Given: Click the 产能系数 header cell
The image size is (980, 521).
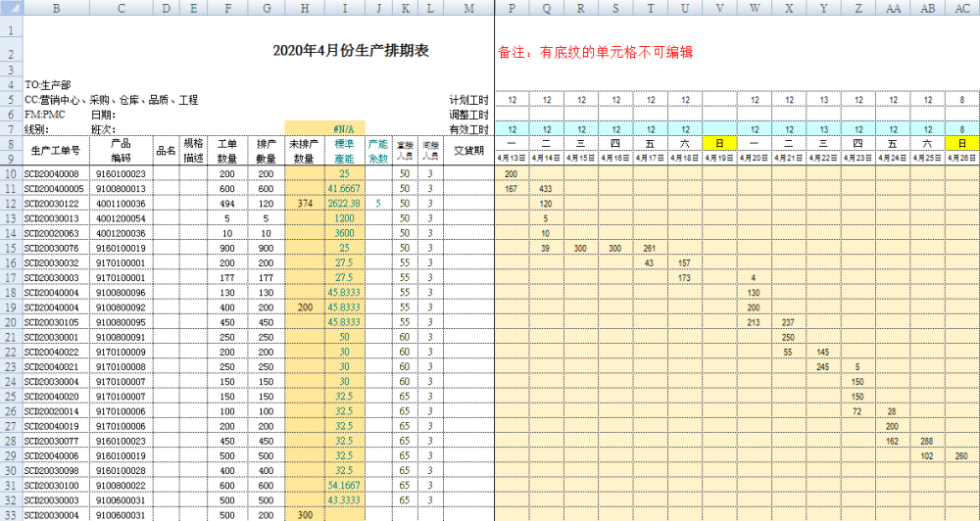Looking at the screenshot, I should point(378,151).
